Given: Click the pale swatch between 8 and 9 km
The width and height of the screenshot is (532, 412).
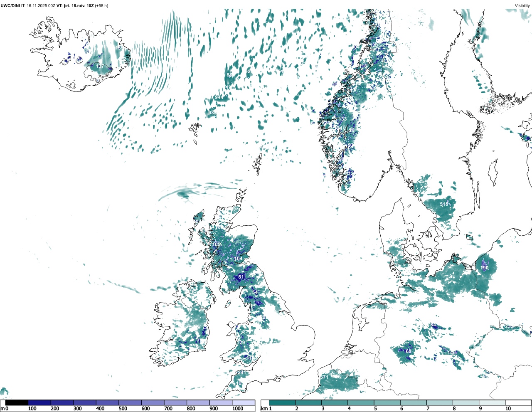Looking at the screenshot, I should coord(465,402).
